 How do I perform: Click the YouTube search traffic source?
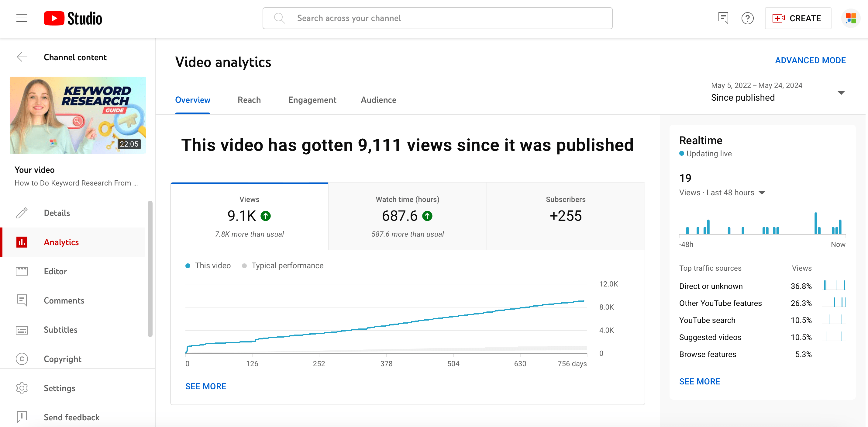tap(707, 320)
